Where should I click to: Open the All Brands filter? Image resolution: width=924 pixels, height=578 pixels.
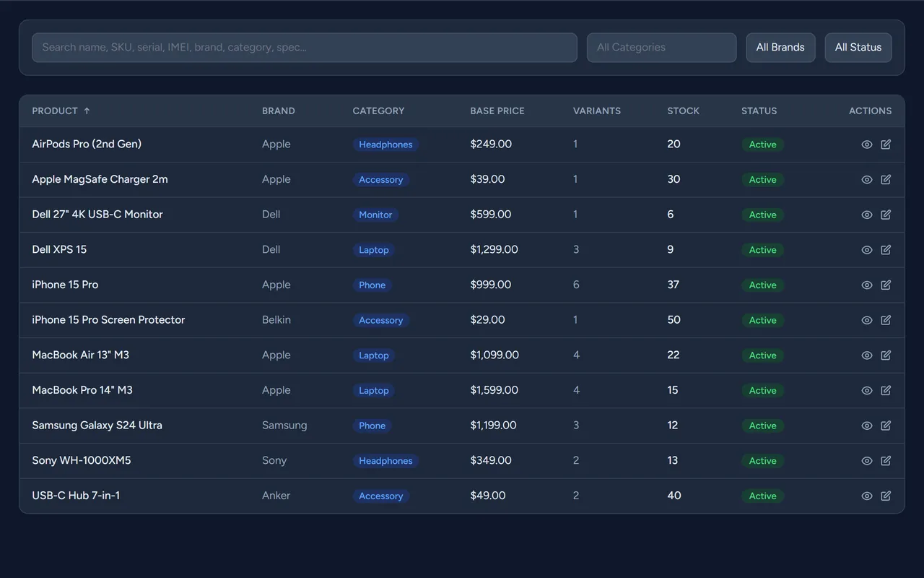click(x=780, y=48)
